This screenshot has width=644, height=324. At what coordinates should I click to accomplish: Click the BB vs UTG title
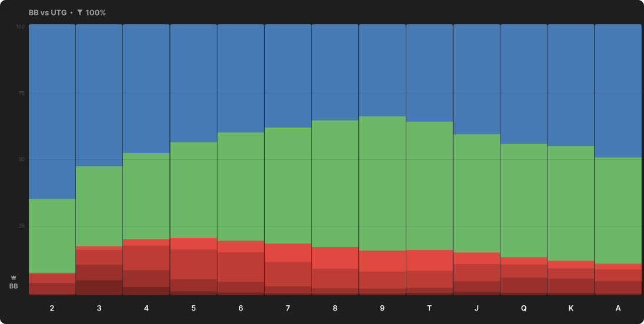coord(48,13)
